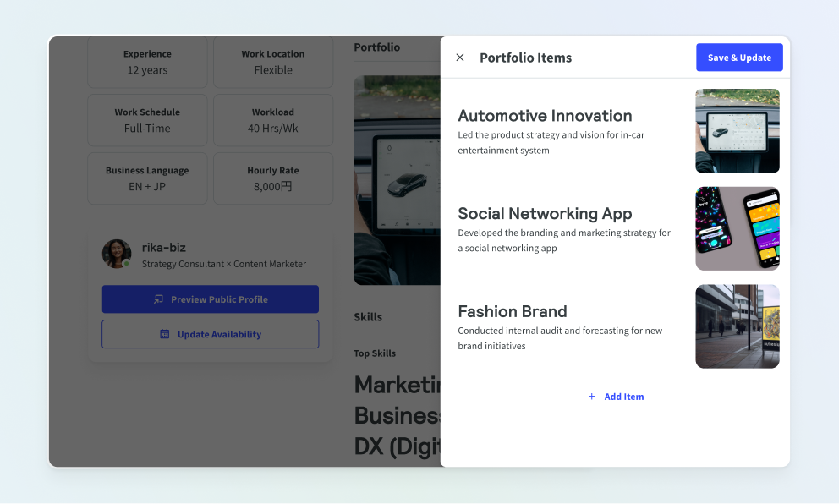Open the Automotive Innovation thumbnail image
Image resolution: width=839 pixels, height=504 pixels.
738,130
